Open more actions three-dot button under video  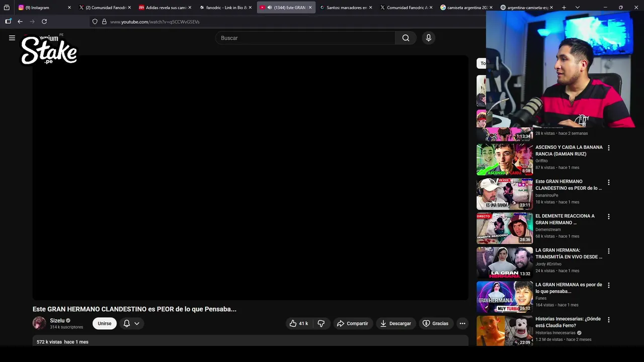coord(462,323)
